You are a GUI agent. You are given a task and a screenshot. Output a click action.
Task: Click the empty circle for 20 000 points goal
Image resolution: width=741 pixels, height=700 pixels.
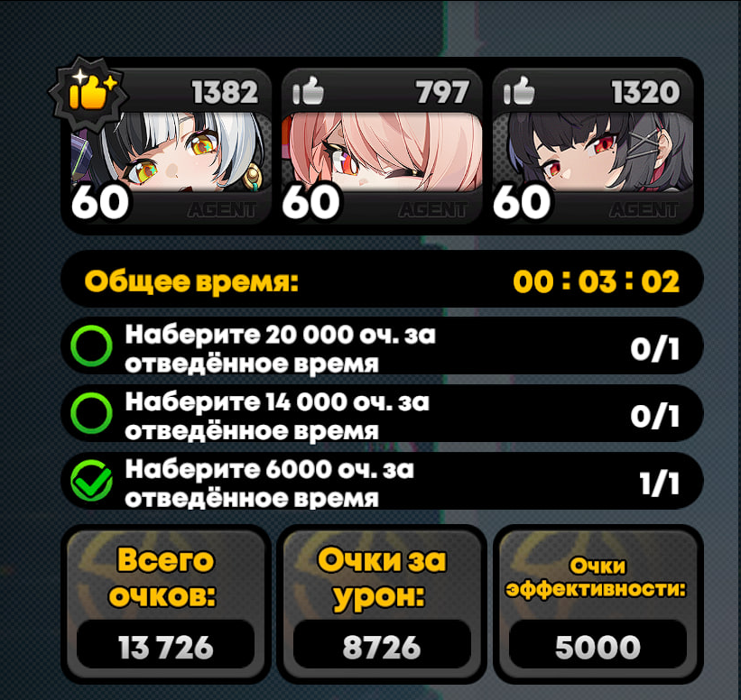coord(91,346)
